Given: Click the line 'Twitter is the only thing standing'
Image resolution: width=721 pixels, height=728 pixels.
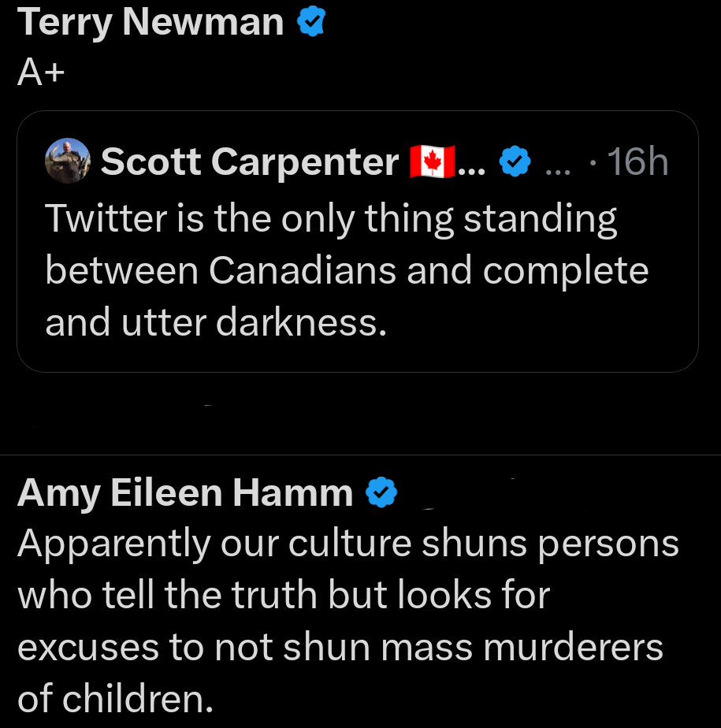Looking at the screenshot, I should (331, 218).
